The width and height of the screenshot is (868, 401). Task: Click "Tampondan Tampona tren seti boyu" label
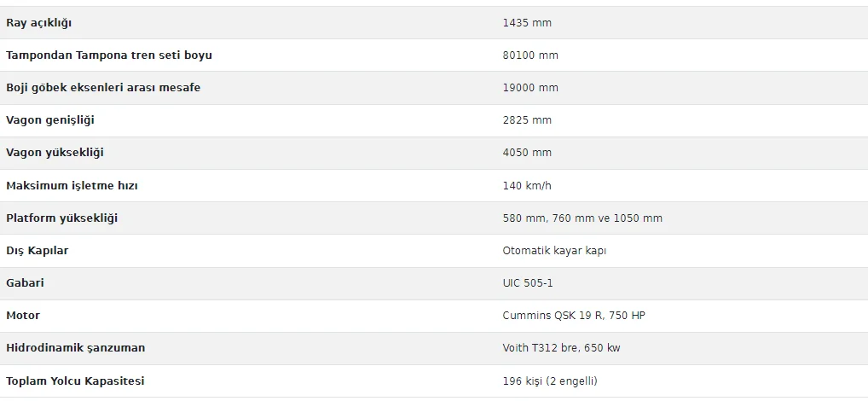[x=109, y=55]
